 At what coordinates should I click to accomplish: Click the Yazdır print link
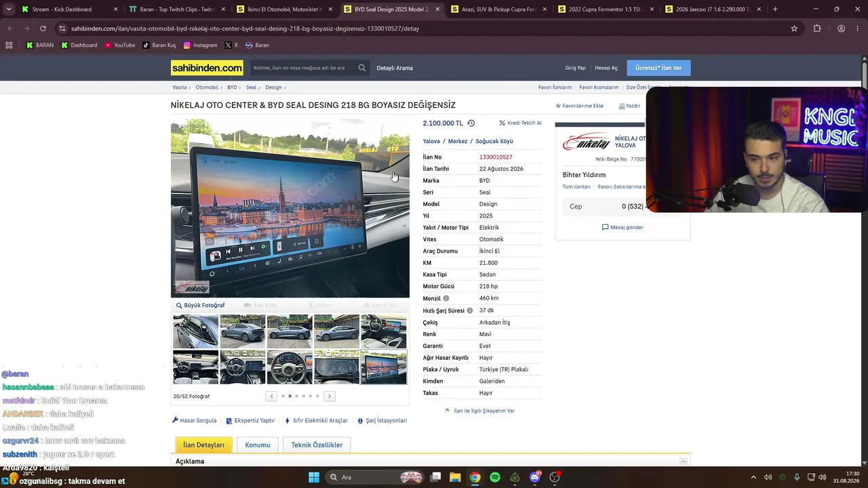coord(629,106)
